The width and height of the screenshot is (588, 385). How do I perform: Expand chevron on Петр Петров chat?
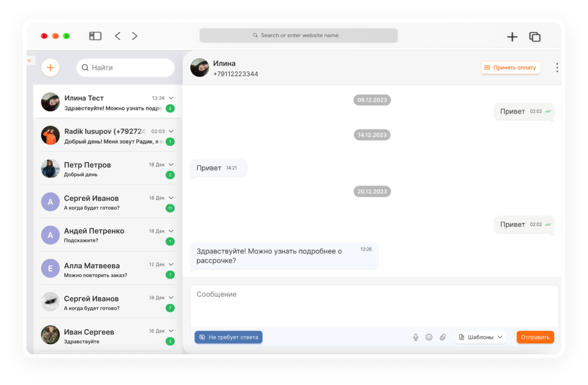pos(171,165)
